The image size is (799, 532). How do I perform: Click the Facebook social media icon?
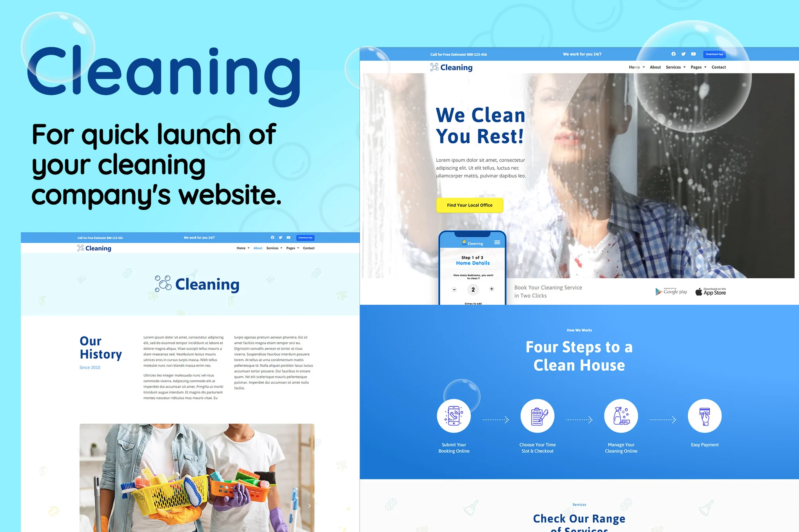tap(671, 54)
